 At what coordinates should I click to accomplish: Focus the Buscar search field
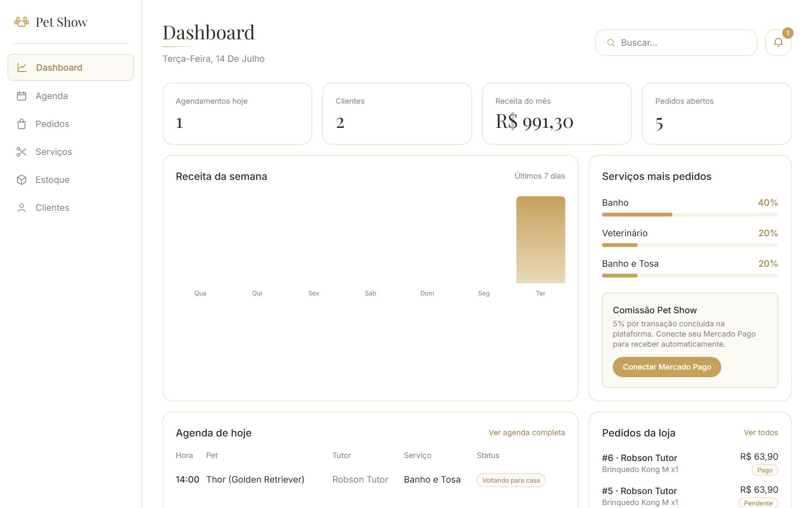676,43
